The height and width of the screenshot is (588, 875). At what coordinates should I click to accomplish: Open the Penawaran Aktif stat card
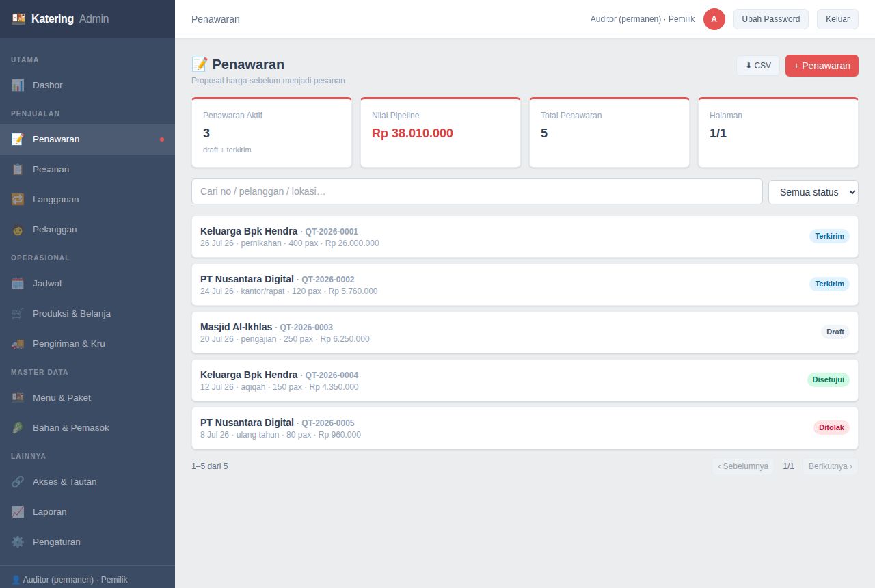[272, 133]
